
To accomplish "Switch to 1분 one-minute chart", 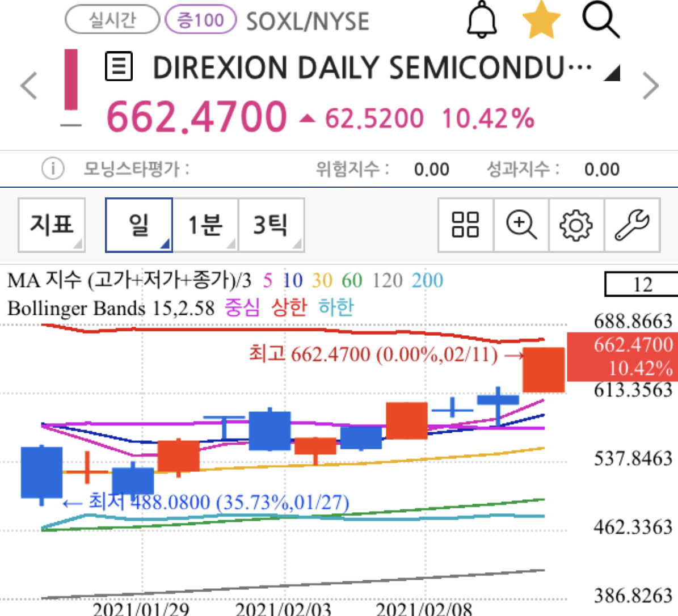I will [205, 225].
